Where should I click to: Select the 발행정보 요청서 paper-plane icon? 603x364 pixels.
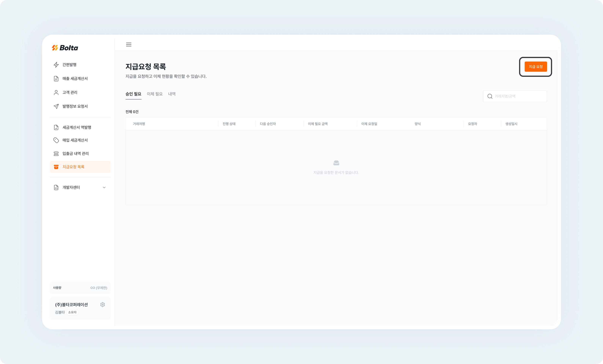coord(56,106)
